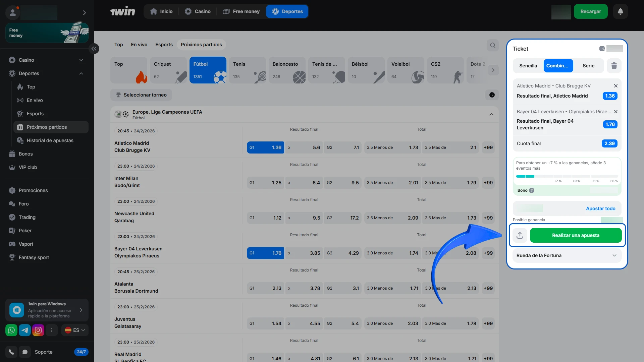Deselect Atletico Madrid G1 1.36 odds
644x362 pixels.
[x=265, y=147]
